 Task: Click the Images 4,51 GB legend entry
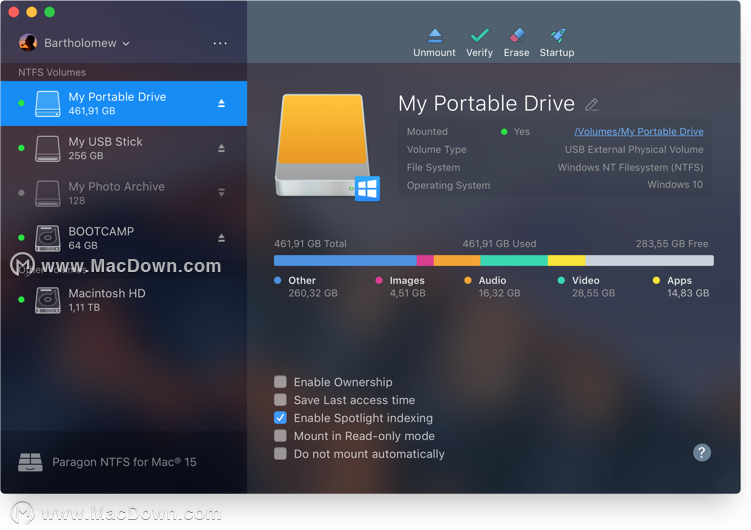click(x=400, y=286)
